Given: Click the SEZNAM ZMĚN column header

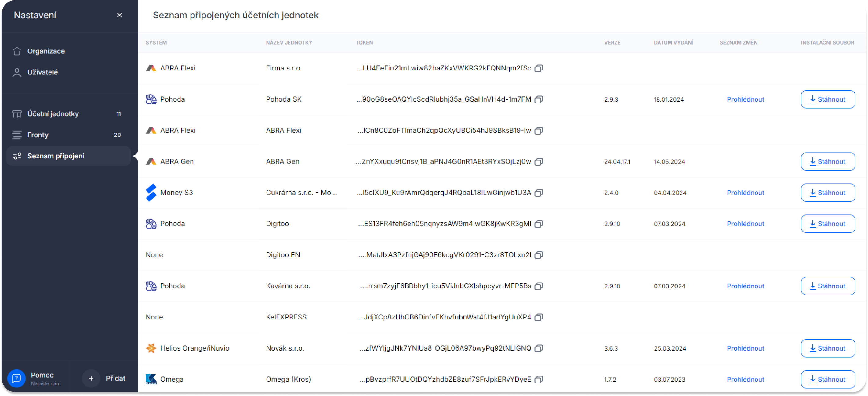Looking at the screenshot, I should pos(738,43).
